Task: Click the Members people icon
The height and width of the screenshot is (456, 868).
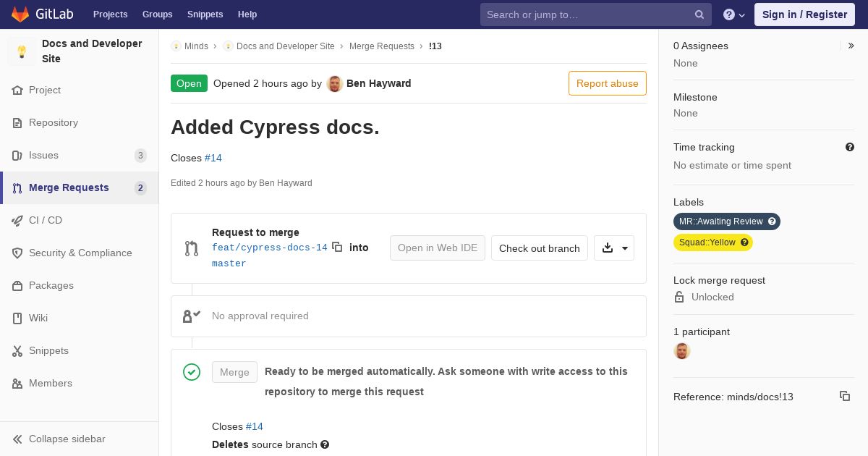Action: (x=17, y=384)
